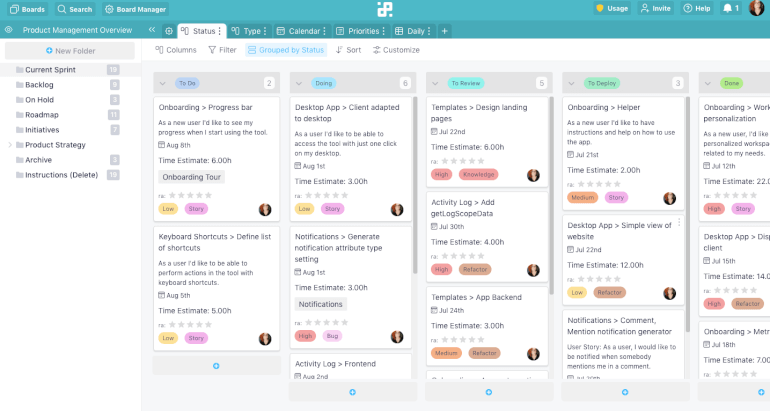This screenshot has width=770, height=411.
Task: Add a card to To Deploy column
Action: click(x=625, y=392)
